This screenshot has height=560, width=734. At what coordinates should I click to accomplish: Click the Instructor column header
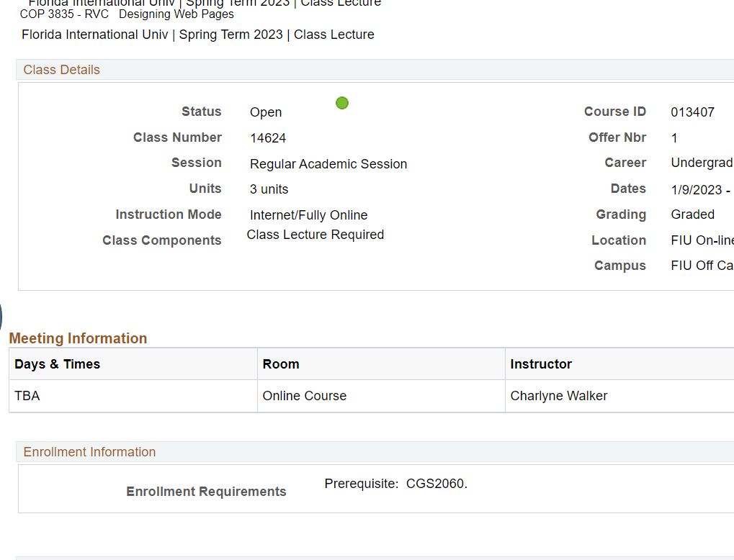541,364
